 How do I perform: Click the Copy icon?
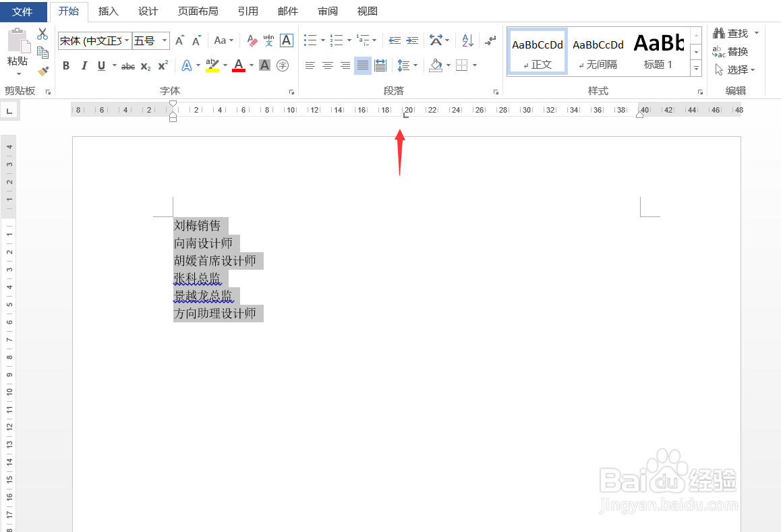click(x=43, y=53)
